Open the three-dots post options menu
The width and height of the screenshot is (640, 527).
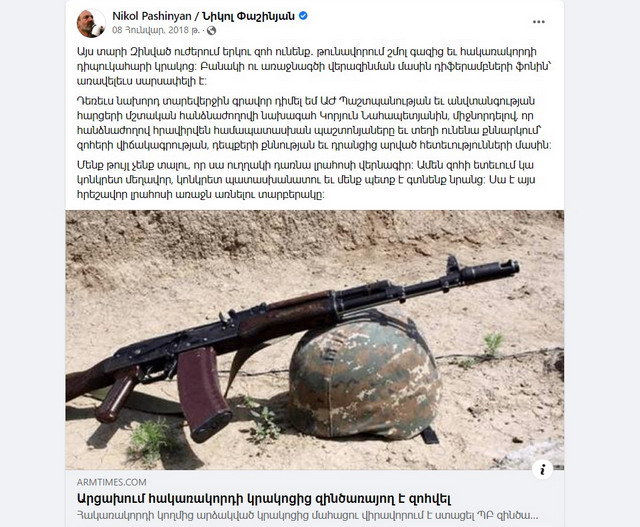538,22
